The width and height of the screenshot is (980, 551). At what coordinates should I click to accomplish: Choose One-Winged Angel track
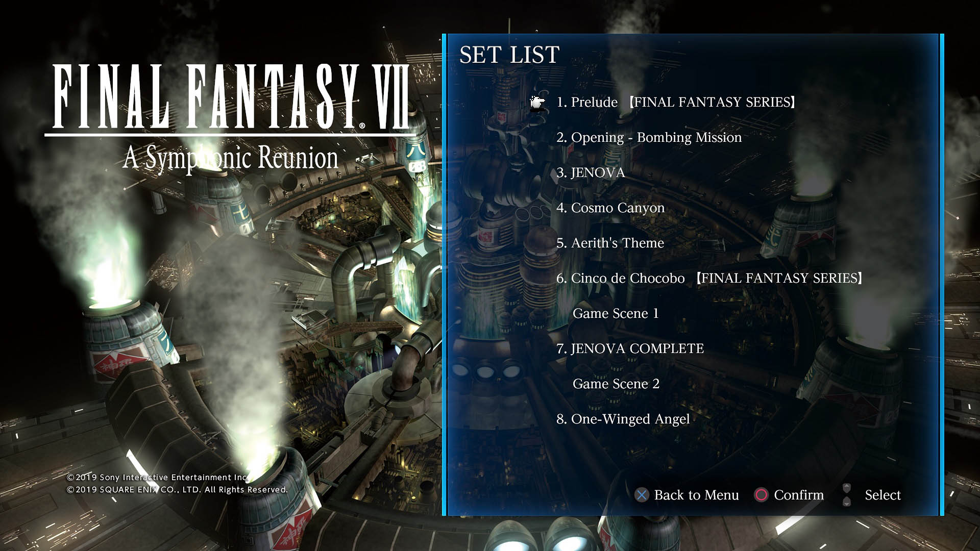(x=623, y=419)
